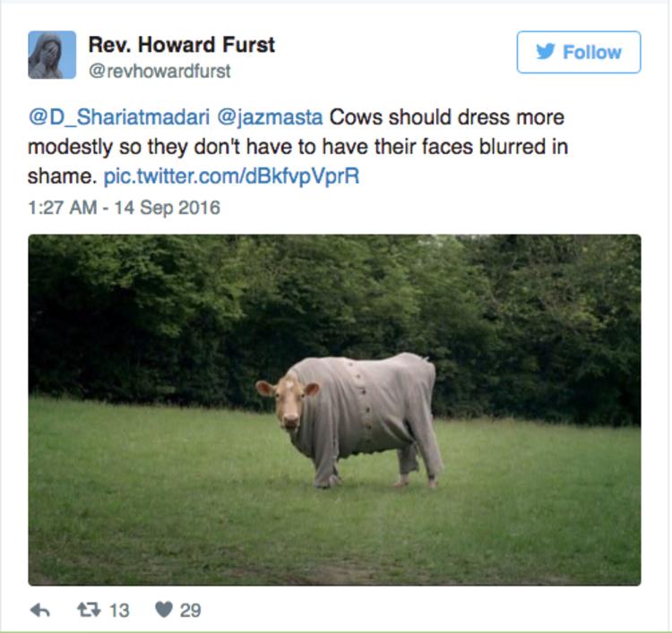
Task: Open the 1:27 AM - 14 Sep 2016 timestamp
Action: click(125, 208)
